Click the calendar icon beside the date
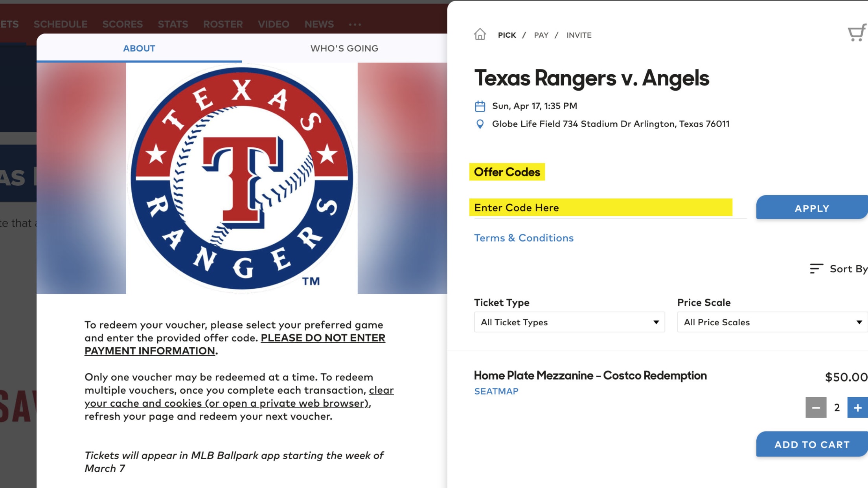 click(480, 106)
